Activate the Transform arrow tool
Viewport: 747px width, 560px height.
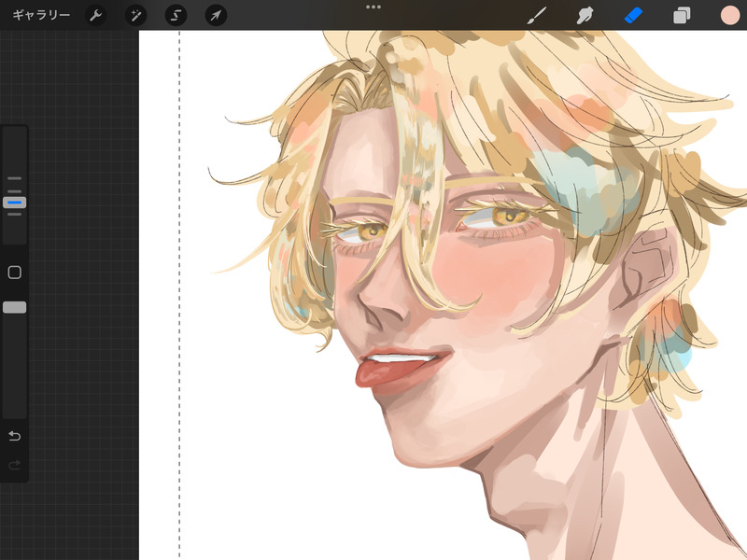pyautogui.click(x=216, y=15)
